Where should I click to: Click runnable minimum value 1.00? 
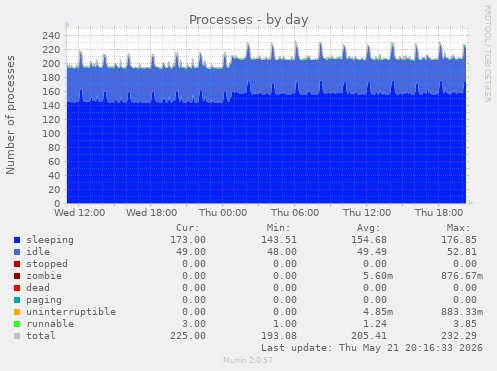coord(285,324)
